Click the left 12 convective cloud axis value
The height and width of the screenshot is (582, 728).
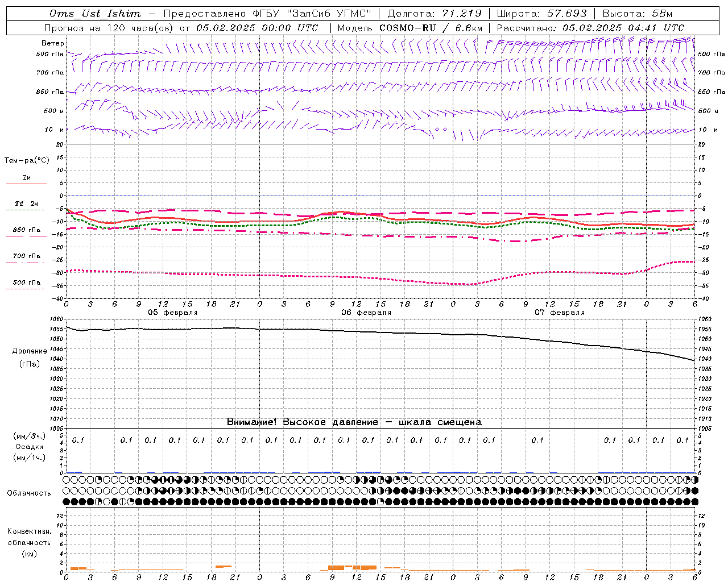pos(60,516)
